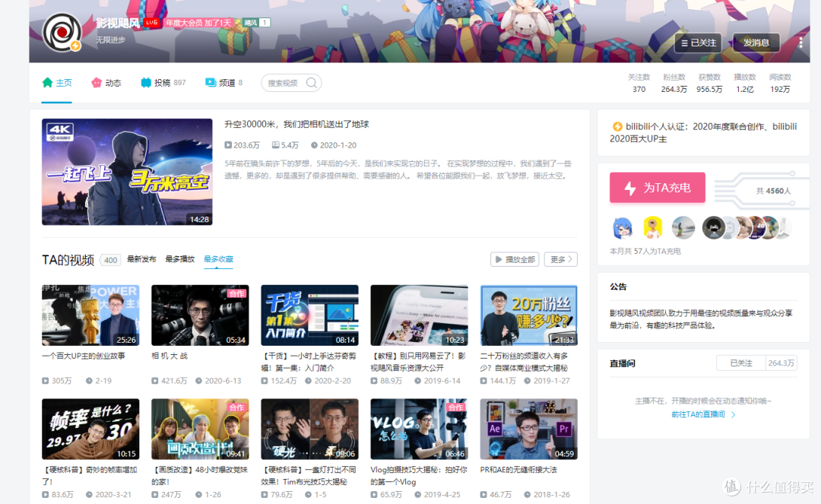Click the featured video description text
Viewport: 821px width, 504px height.
coord(398,170)
